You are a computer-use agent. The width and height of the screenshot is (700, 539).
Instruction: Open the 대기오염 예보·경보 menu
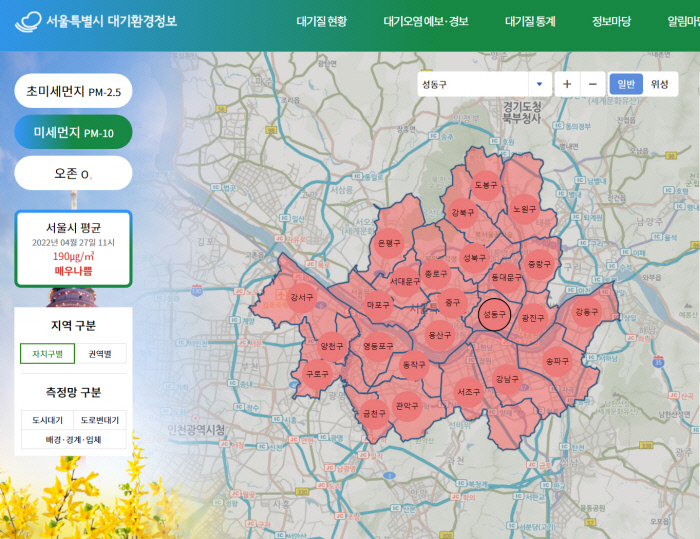pyautogui.click(x=425, y=21)
